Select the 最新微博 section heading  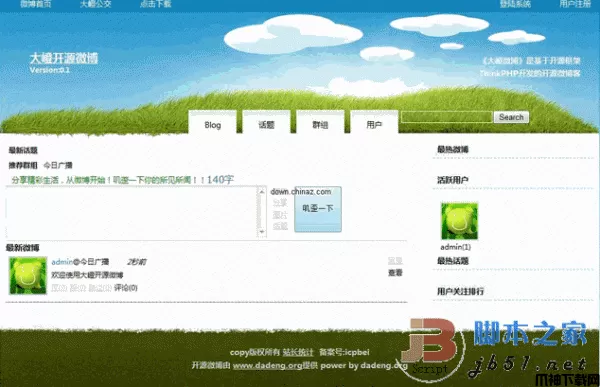coord(22,248)
